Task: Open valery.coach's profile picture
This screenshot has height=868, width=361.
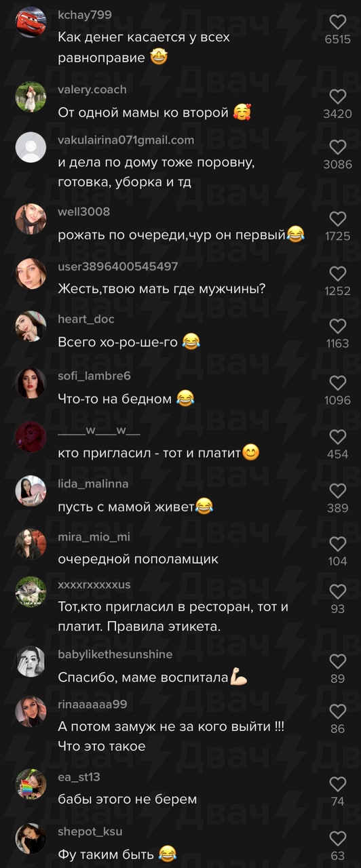Action: 31,96
